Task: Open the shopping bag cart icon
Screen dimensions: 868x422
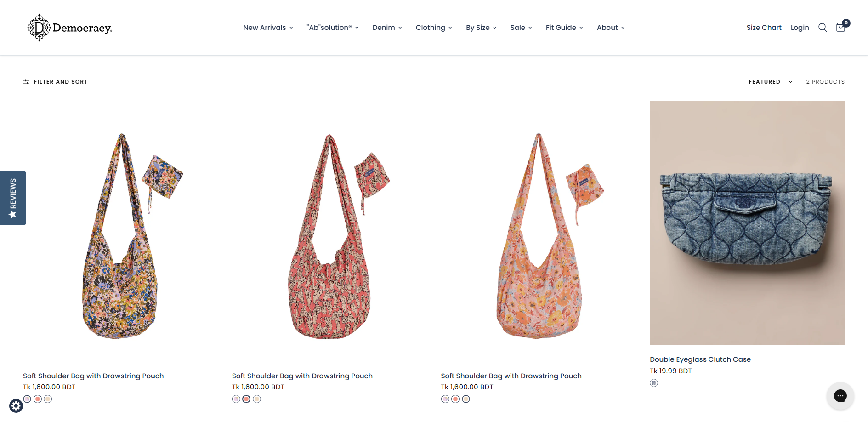Action: point(841,27)
